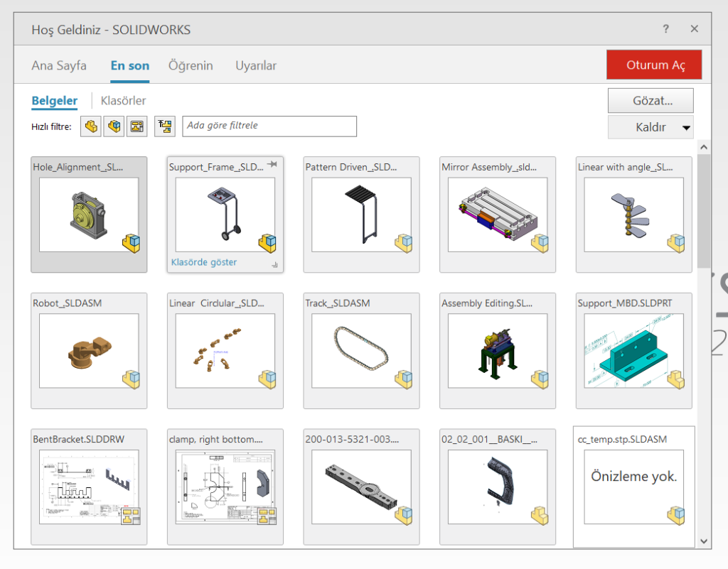Screen dimensions: 728x569
Task: Toggle the Drawings quick filter
Action: coord(137,126)
